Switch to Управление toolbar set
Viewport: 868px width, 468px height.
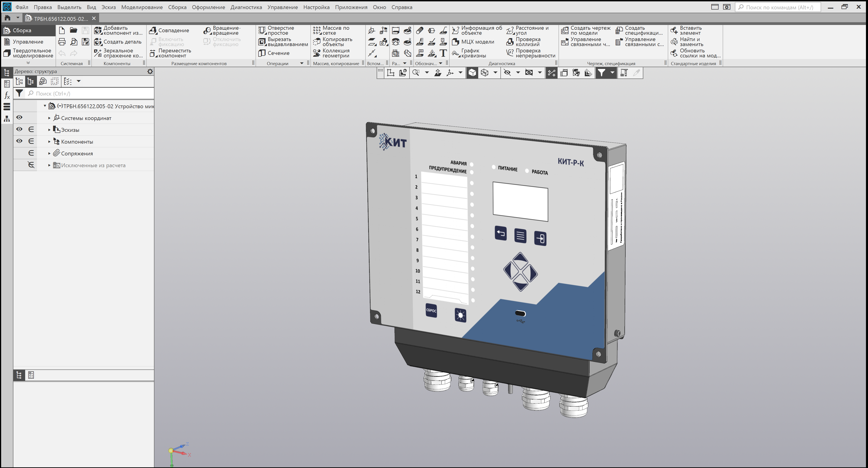click(x=28, y=42)
